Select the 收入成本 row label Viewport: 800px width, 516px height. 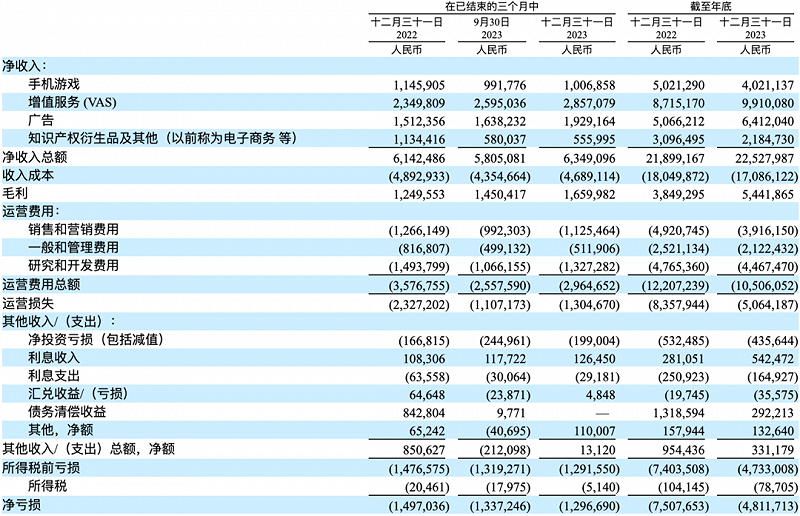28,175
